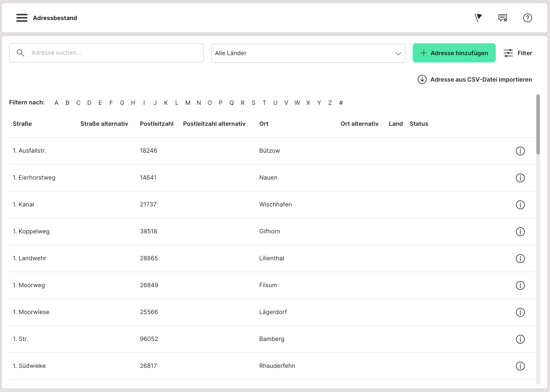Filter addresses by the # symbol
This screenshot has height=392, width=550.
[x=341, y=103]
